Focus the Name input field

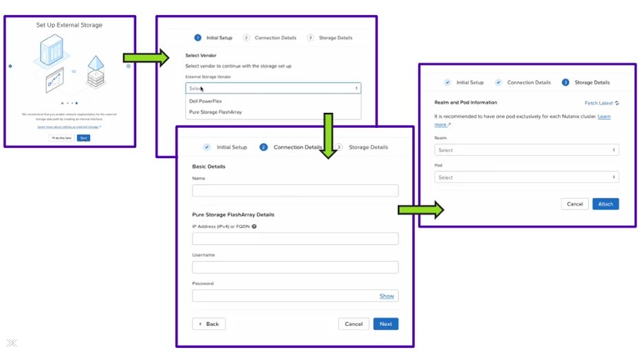295,190
